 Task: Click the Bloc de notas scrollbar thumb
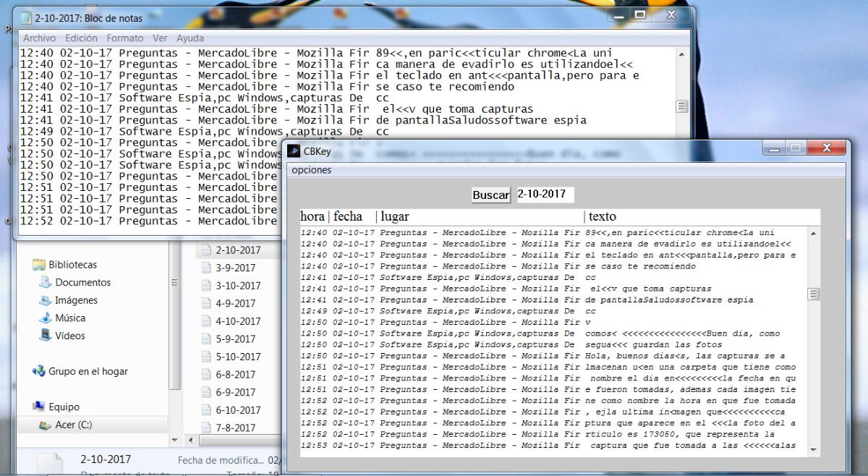(681, 106)
